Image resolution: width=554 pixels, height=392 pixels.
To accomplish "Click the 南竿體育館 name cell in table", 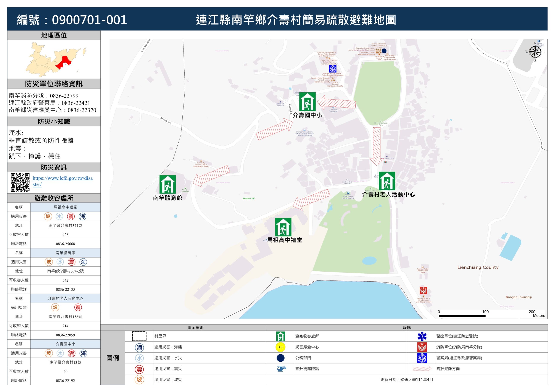I will click(x=65, y=253).
